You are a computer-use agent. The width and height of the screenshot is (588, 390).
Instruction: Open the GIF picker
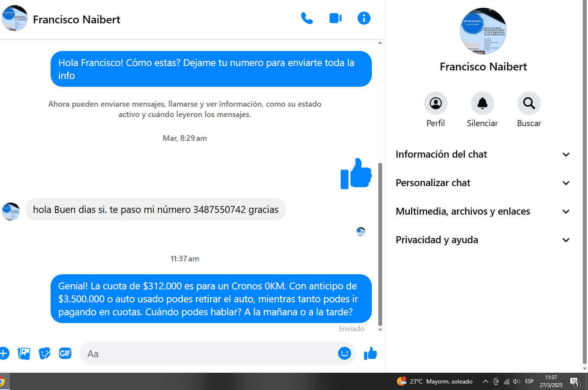click(x=65, y=353)
